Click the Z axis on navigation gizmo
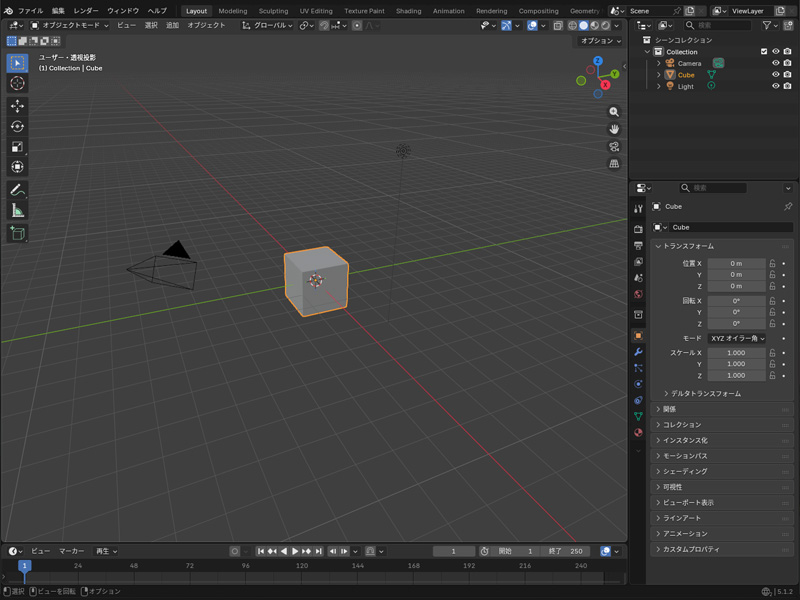 coord(598,61)
